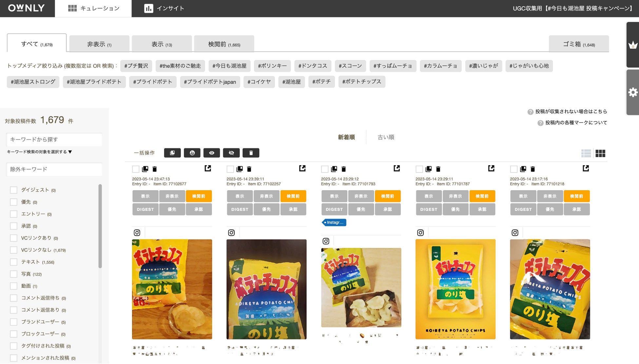This screenshot has width=639, height=364.
Task: Switch to list view layout icon
Action: (586, 153)
